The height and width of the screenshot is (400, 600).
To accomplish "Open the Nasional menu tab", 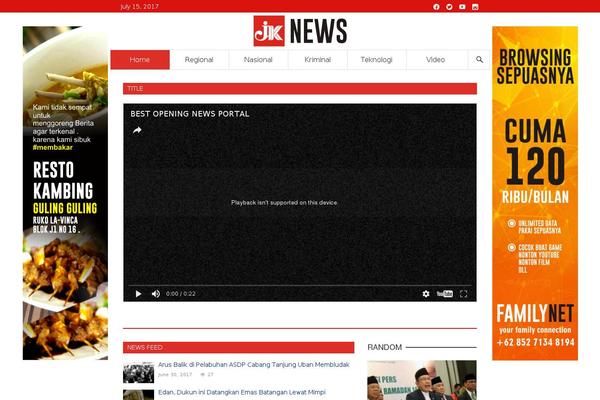I will coord(258,60).
